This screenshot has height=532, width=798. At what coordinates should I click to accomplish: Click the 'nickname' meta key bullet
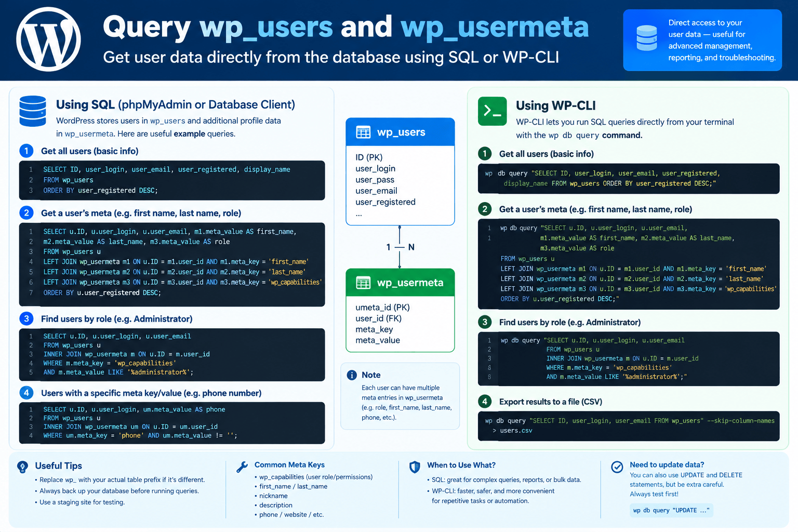273,496
